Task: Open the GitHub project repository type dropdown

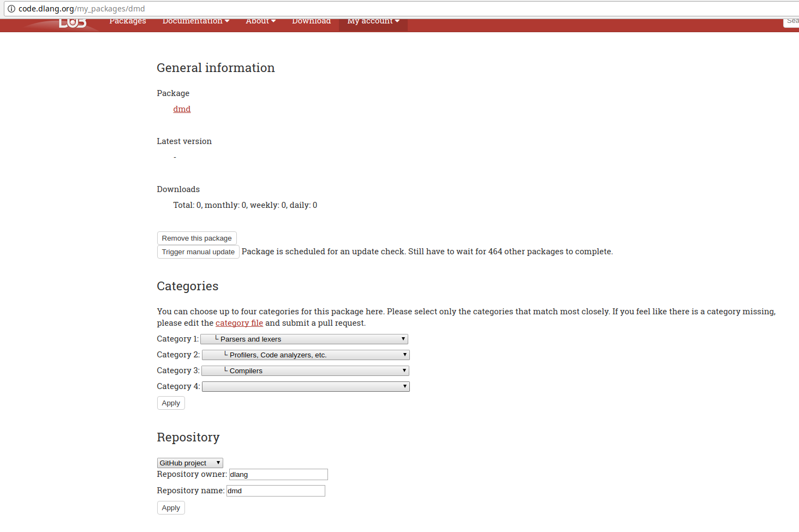Action: pyautogui.click(x=190, y=463)
